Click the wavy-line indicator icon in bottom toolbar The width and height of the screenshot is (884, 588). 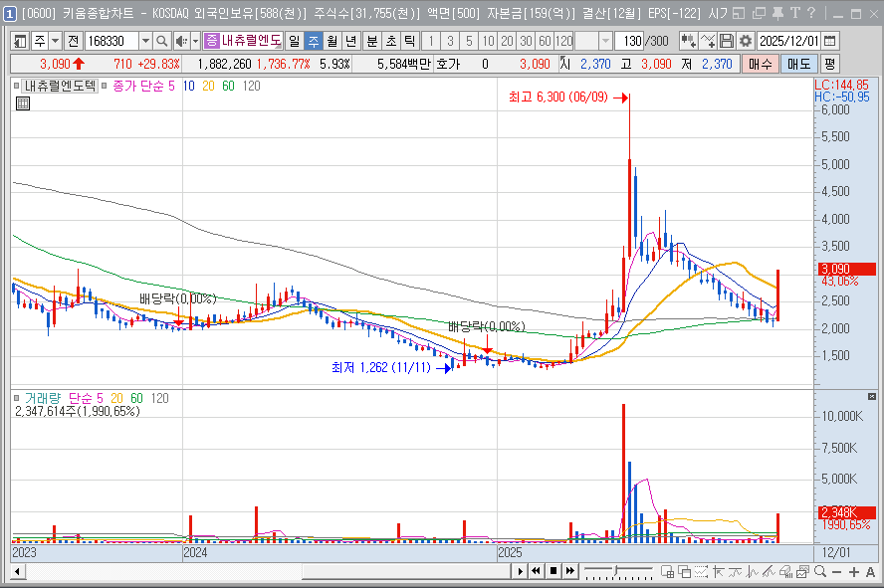pos(735,572)
